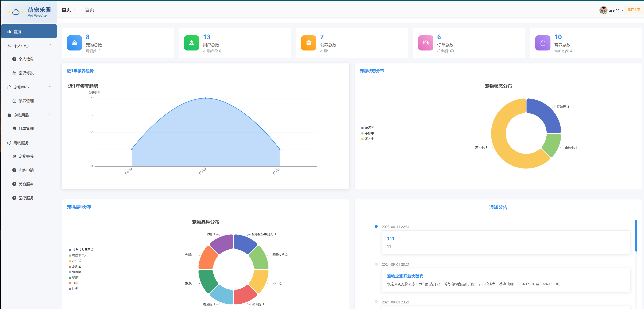Toggle 审核中 legend in pet status chart
This screenshot has height=309, width=644.
(x=367, y=133)
